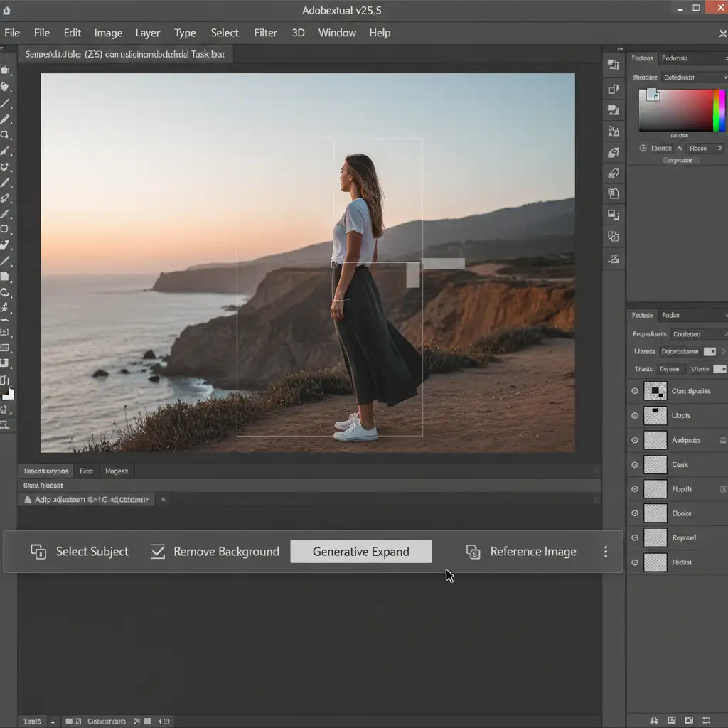Click the badge icon on the Aadpada layer
The width and height of the screenshot is (728, 728).
pyautogui.click(x=723, y=440)
